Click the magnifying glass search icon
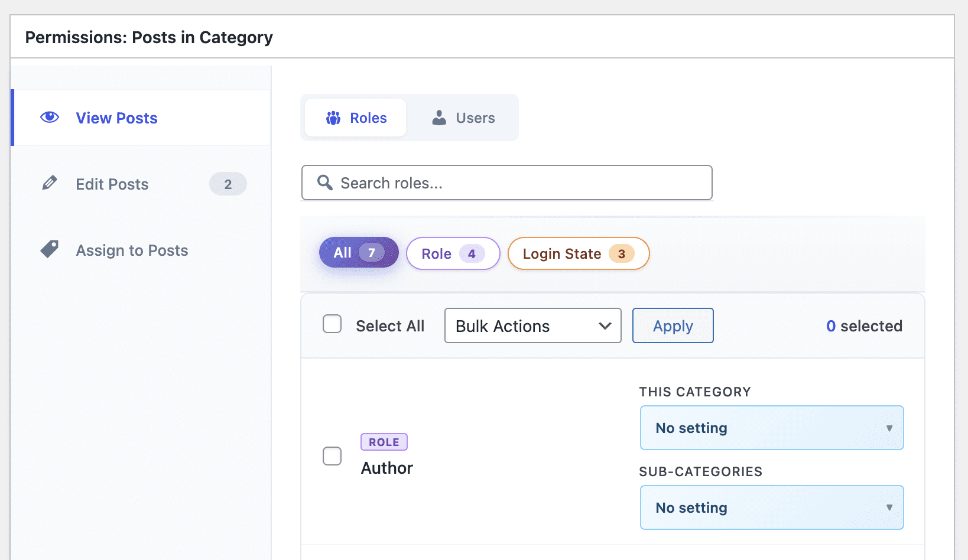968x560 pixels. 324,183
